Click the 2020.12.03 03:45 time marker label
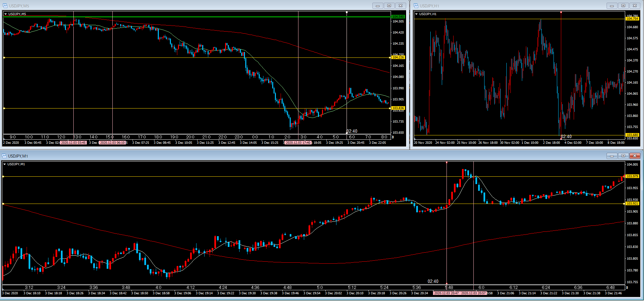This screenshot has width=644, height=301. pyautogui.click(x=73, y=143)
